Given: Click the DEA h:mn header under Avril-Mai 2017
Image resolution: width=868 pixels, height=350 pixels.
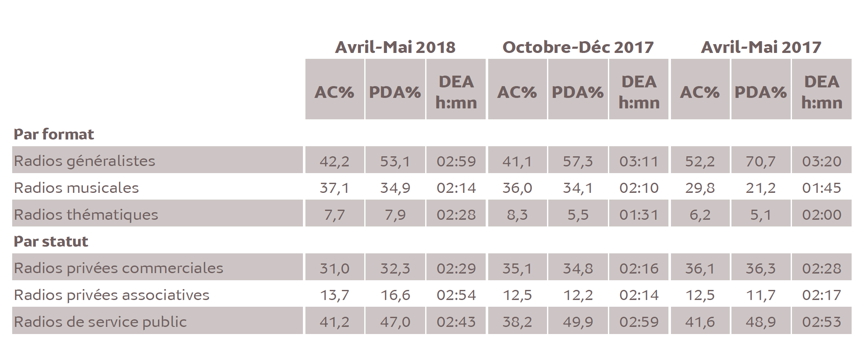Looking at the screenshot, I should point(821,92).
